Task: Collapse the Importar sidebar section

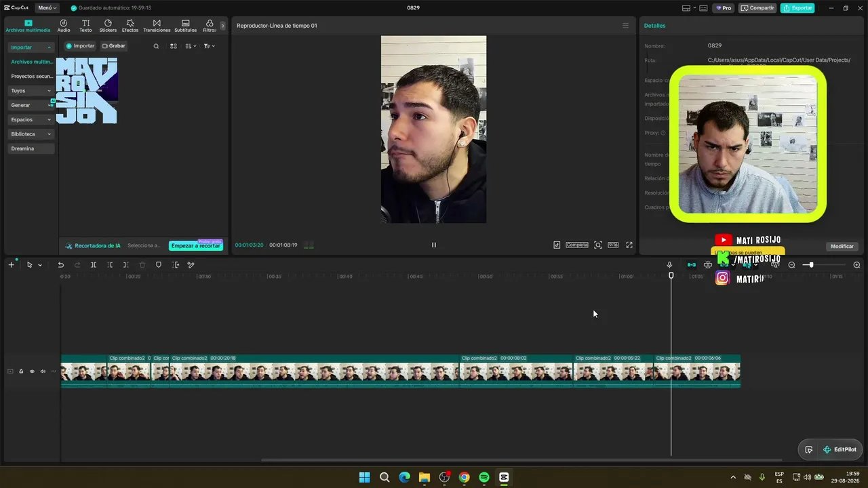Action: [31, 47]
